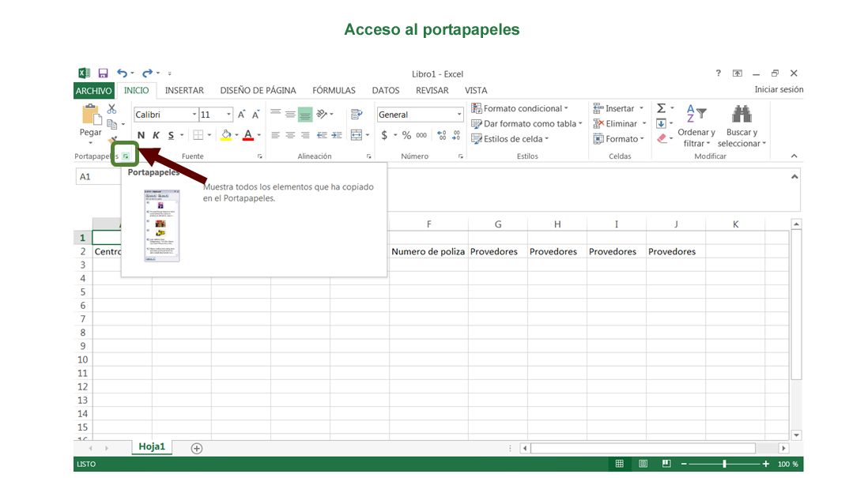Click the Name Box showing A1
The image size is (868, 478).
pos(98,176)
